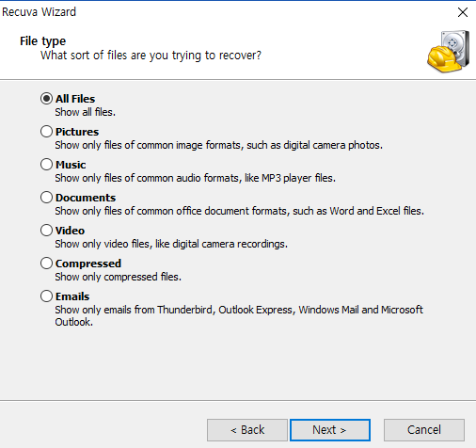This screenshot has width=476, height=448.
Task: Select the Music file type option
Action: [46, 165]
